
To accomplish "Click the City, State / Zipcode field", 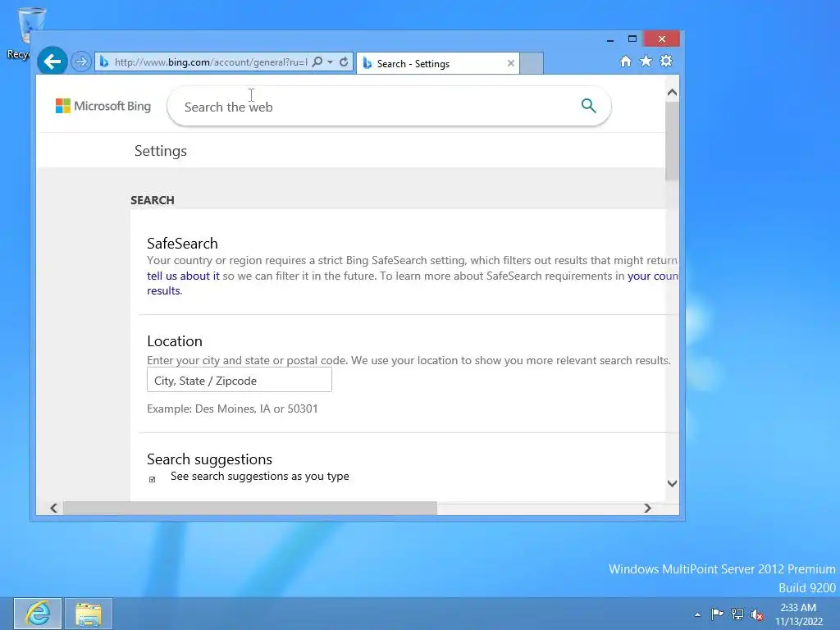I will 240,380.
